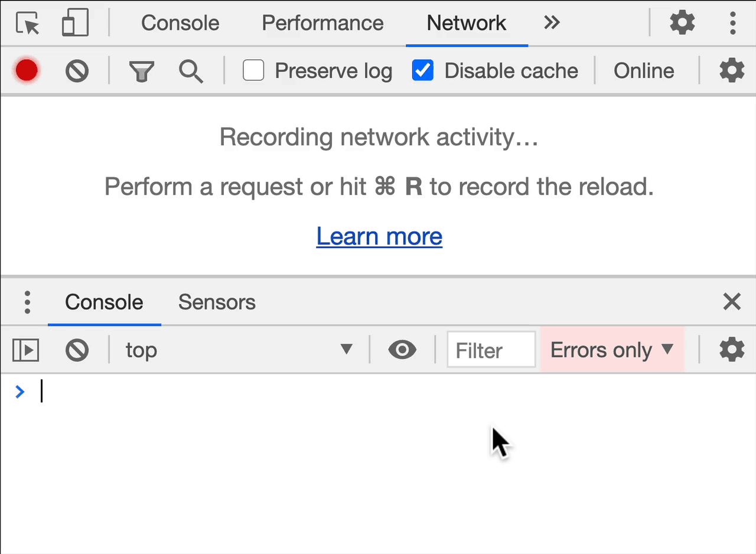Switch to the Performance tab
Screen dimensions: 756x554
pos(322,23)
